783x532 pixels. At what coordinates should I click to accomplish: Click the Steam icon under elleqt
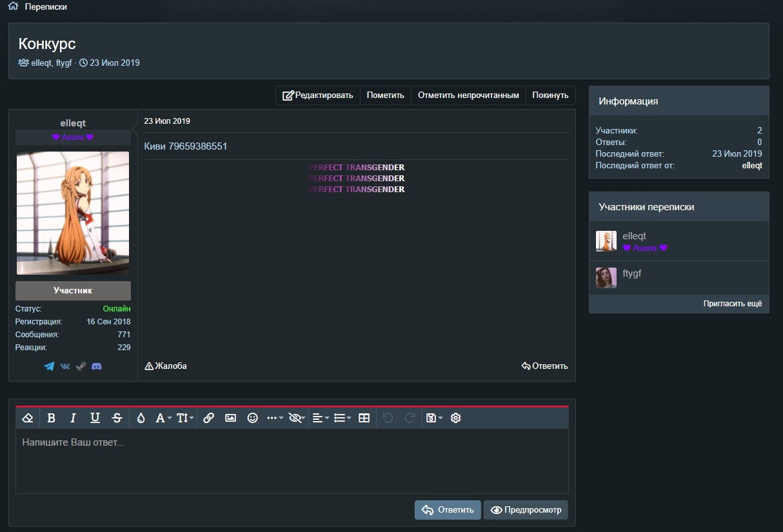pos(81,366)
